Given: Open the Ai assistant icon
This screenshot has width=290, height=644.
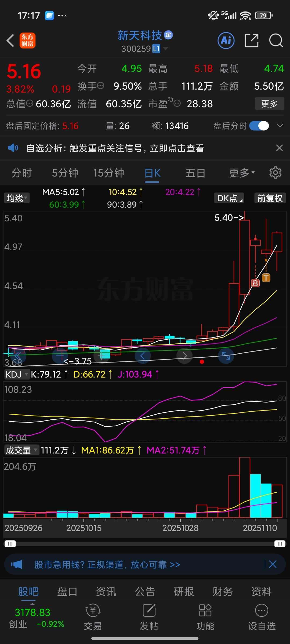Looking at the screenshot, I should click(x=226, y=41).
